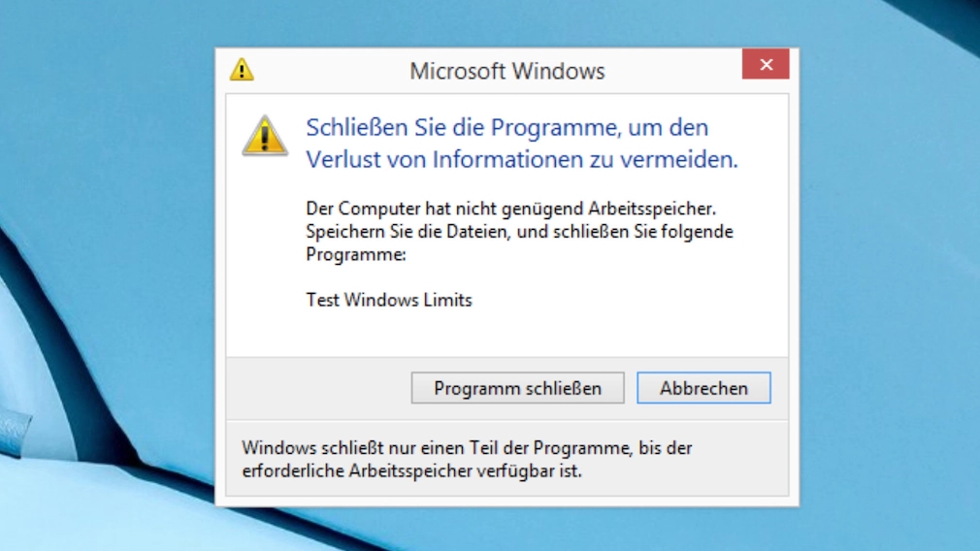Click the large yellow warning triangle icon
Image resolution: width=980 pixels, height=551 pixels.
pos(265,136)
